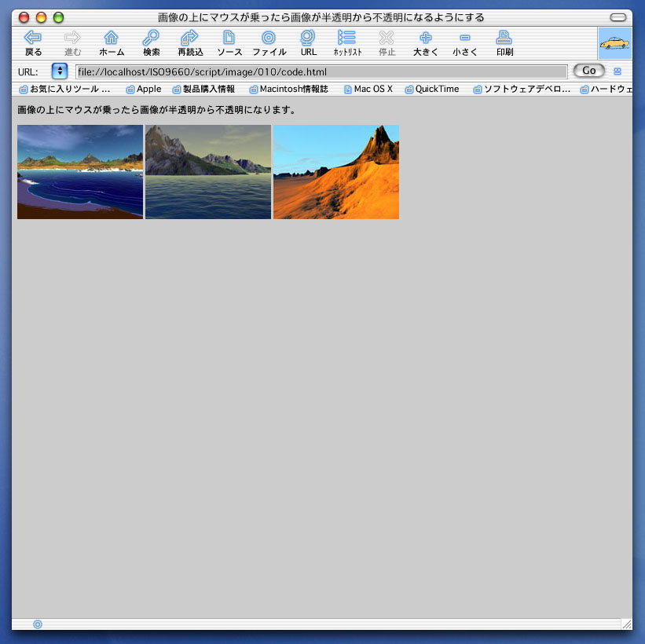Screen dimensions: 645x644
Task: Open the QuickTime bookmark
Action: 432,89
